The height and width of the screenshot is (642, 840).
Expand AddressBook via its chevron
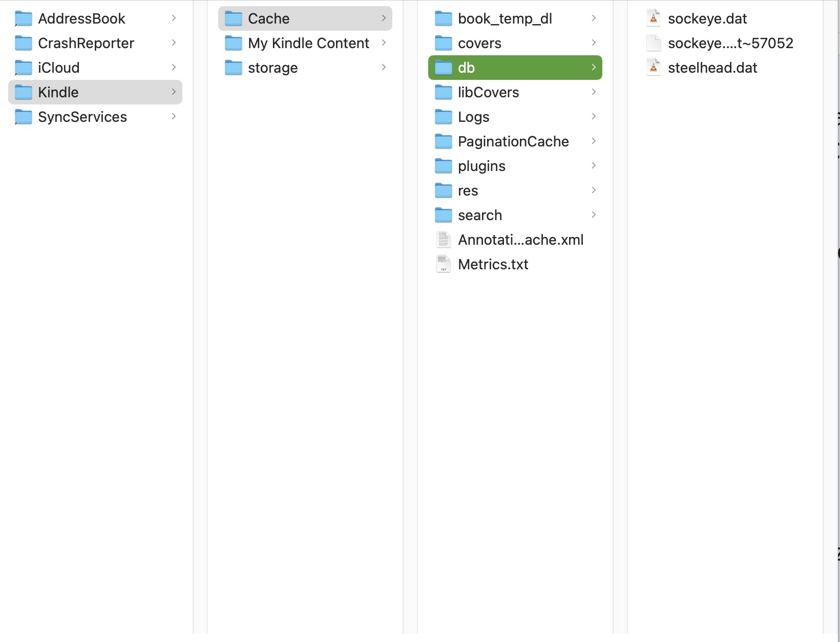coord(174,18)
